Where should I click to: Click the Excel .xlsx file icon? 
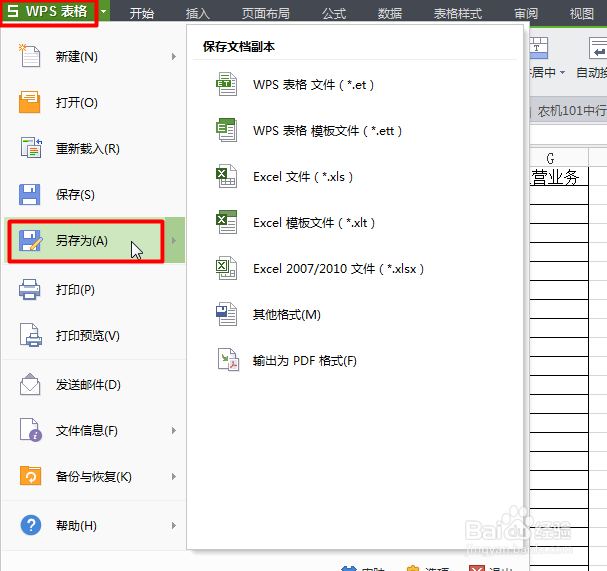(226, 268)
